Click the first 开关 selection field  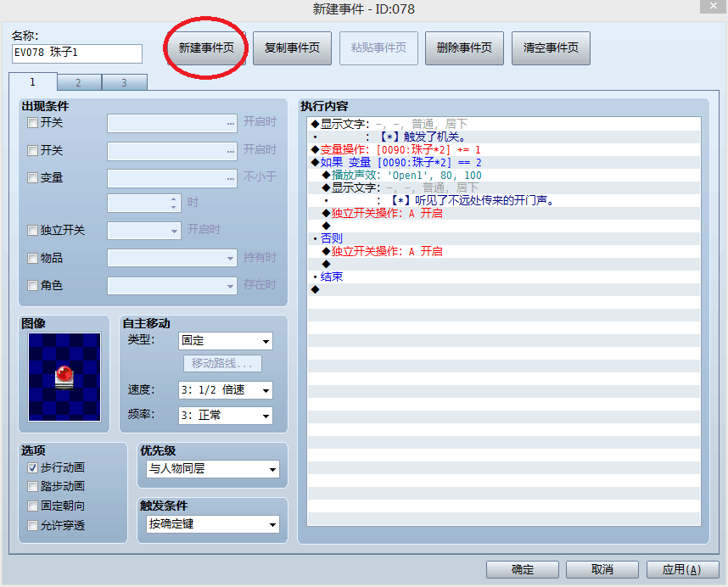(172, 124)
